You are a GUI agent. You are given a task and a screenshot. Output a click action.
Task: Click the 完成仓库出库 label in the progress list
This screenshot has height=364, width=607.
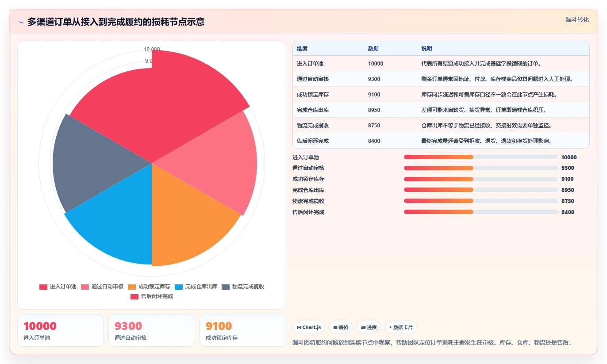point(308,190)
